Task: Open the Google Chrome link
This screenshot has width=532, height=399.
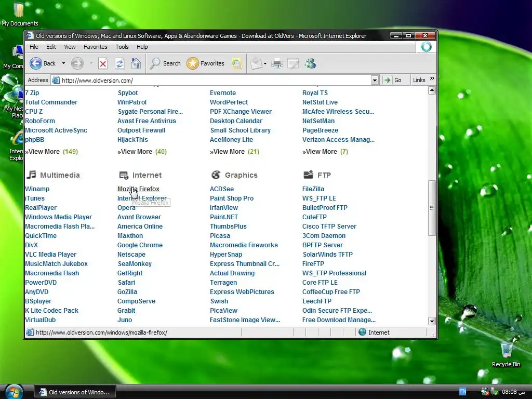Action: point(140,245)
